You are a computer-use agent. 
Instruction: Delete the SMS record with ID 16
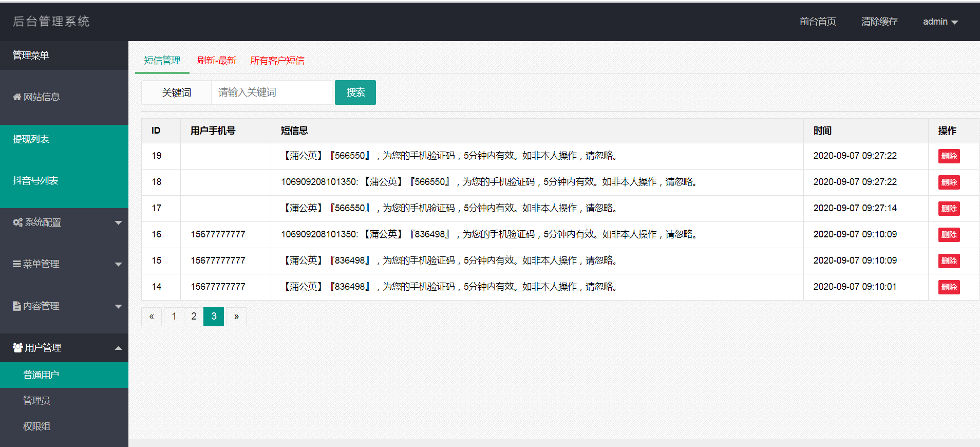(x=949, y=235)
